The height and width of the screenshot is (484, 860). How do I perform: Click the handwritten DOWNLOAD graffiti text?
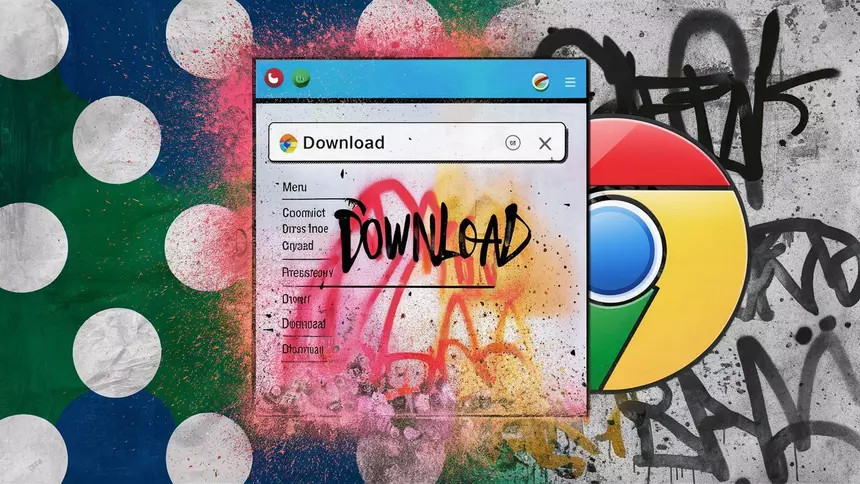click(x=432, y=236)
